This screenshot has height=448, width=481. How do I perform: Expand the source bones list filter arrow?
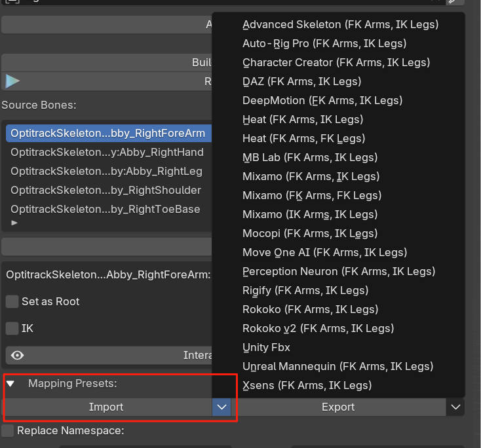(14, 223)
